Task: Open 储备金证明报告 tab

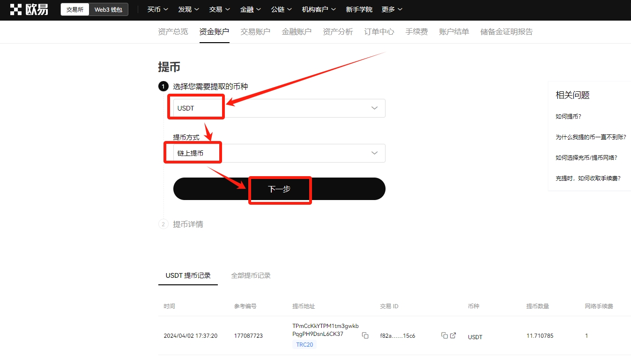Action: tap(506, 32)
